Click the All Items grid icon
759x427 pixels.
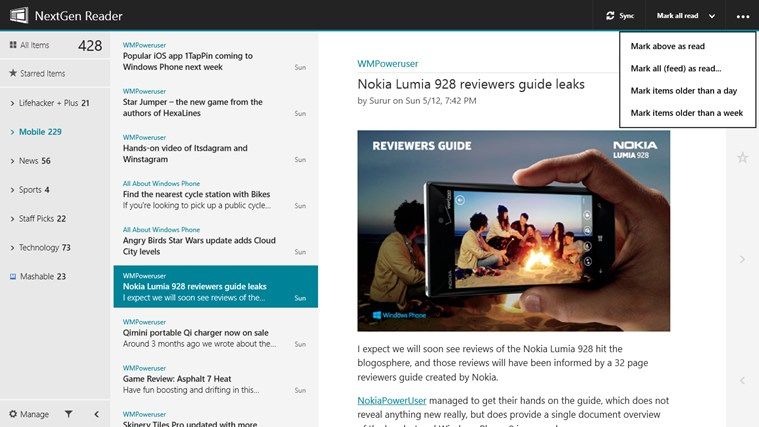pos(13,45)
